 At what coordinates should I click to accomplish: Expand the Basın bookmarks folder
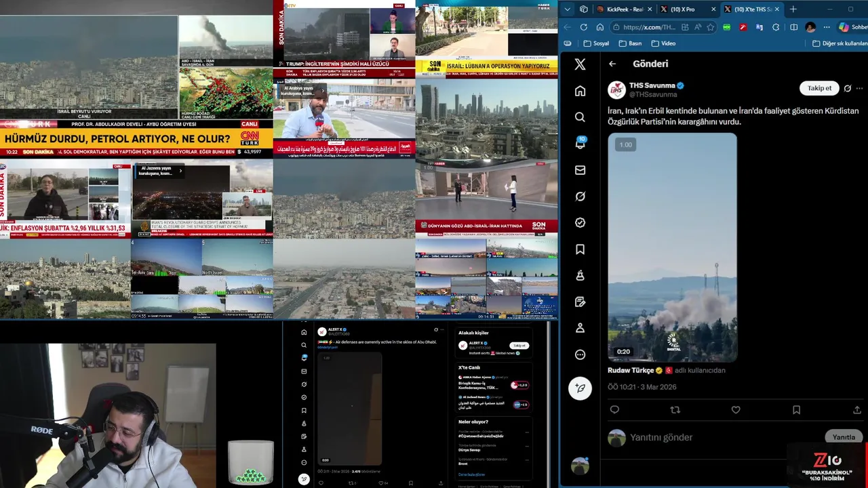[631, 43]
